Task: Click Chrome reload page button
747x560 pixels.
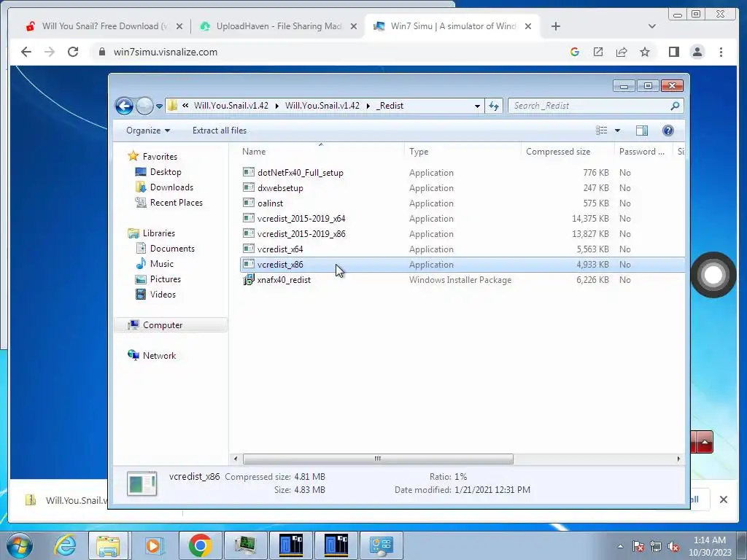Action: [x=73, y=52]
